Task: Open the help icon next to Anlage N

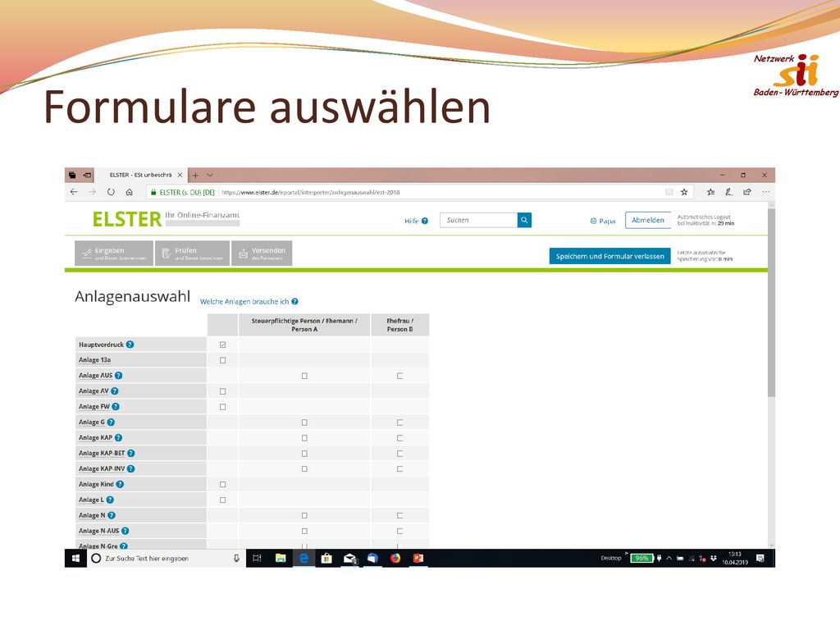Action: [x=112, y=515]
